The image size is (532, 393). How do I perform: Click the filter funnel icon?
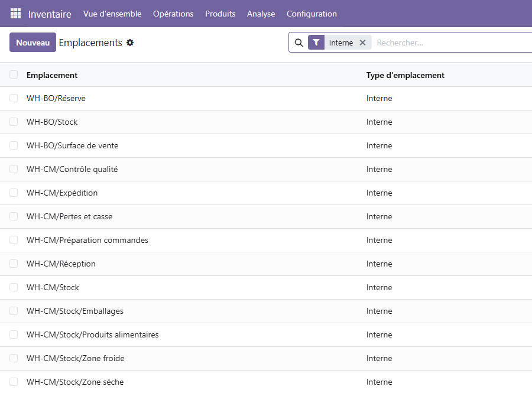316,43
